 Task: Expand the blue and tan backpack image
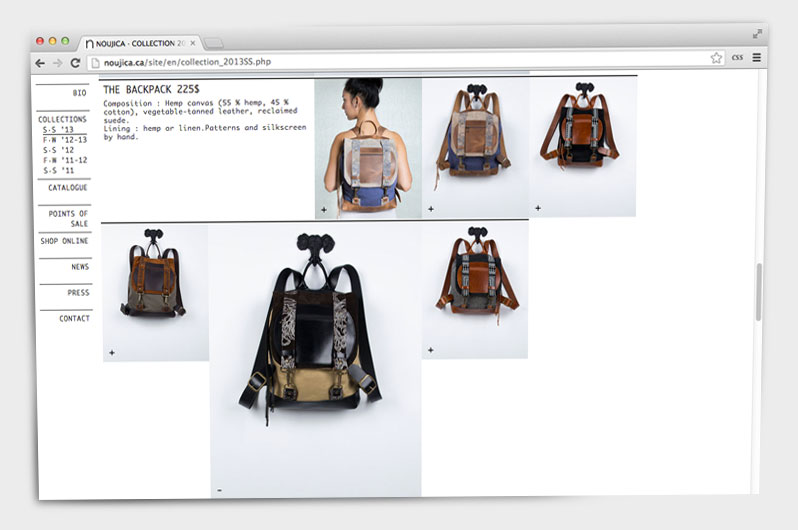431,209
